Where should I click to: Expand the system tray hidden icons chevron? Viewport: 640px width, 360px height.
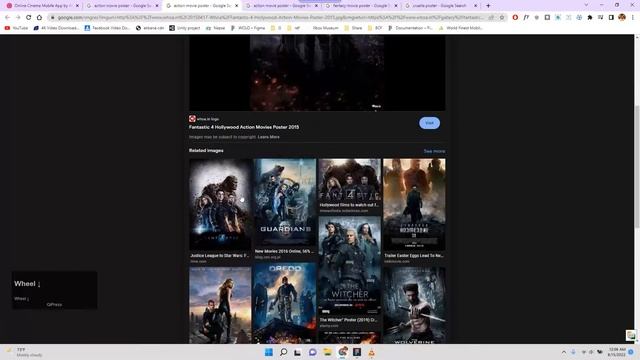point(564,352)
